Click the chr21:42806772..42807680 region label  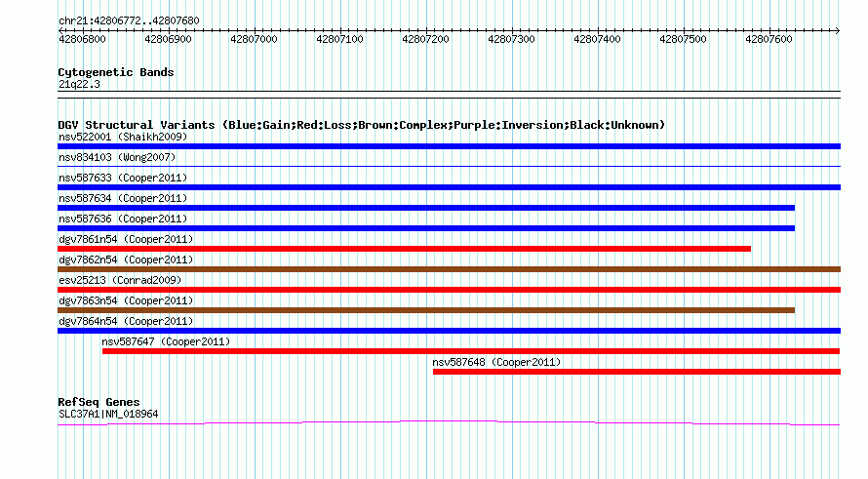tap(129, 20)
